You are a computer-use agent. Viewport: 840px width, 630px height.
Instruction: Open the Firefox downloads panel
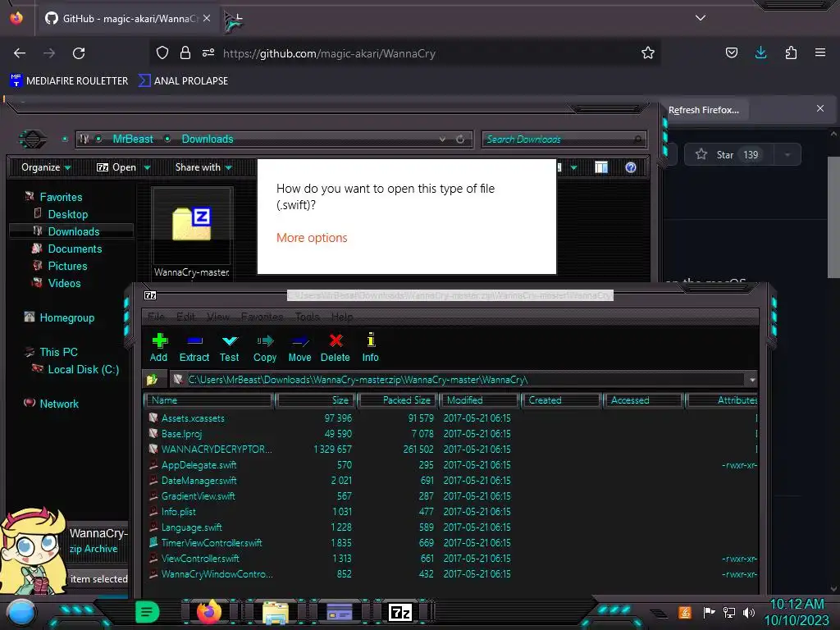tap(760, 52)
